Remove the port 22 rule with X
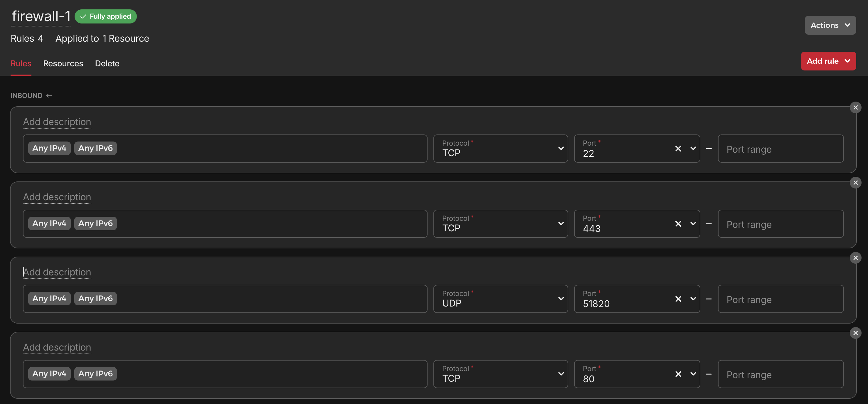The image size is (868, 404). (x=855, y=108)
